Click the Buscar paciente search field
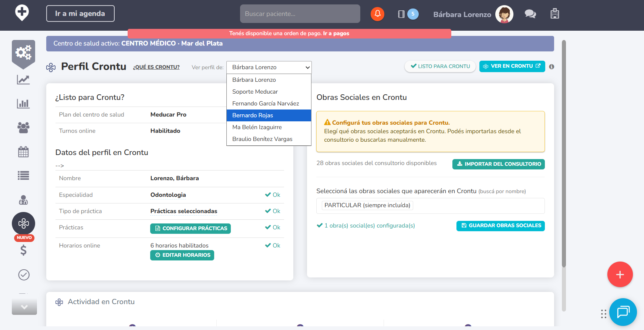 [300, 14]
